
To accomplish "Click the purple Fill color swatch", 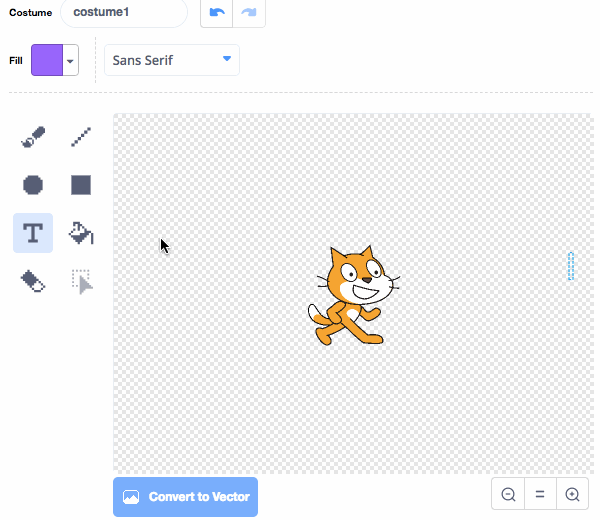I will click(47, 60).
